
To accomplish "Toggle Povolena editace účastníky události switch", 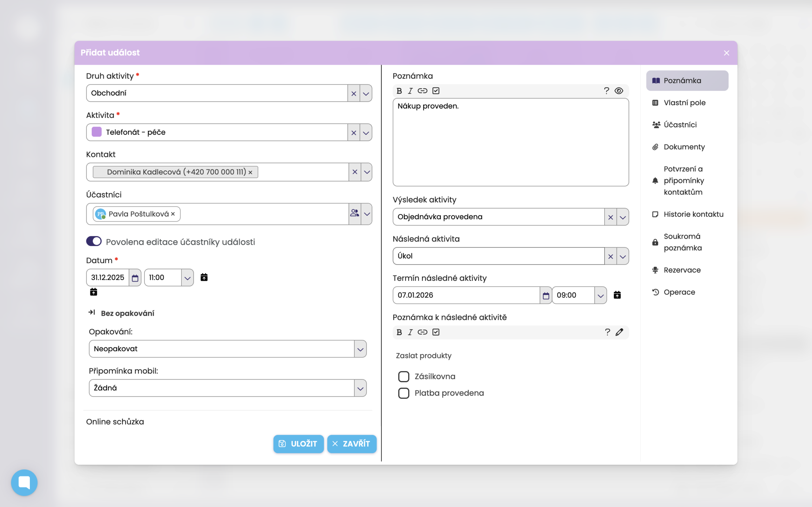I will pos(94,241).
